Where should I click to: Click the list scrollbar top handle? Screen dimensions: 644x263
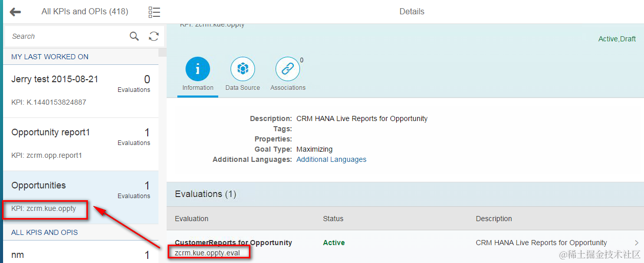coord(162,53)
